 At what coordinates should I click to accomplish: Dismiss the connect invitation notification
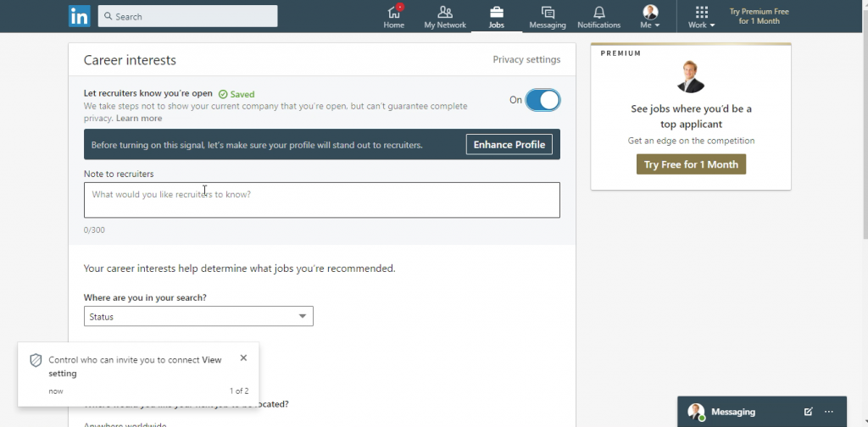click(x=243, y=358)
